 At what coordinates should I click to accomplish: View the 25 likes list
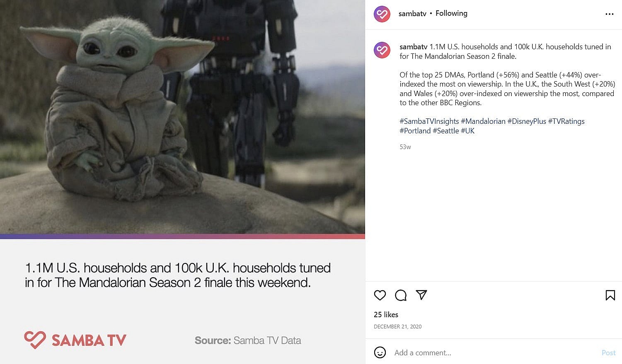point(386,315)
